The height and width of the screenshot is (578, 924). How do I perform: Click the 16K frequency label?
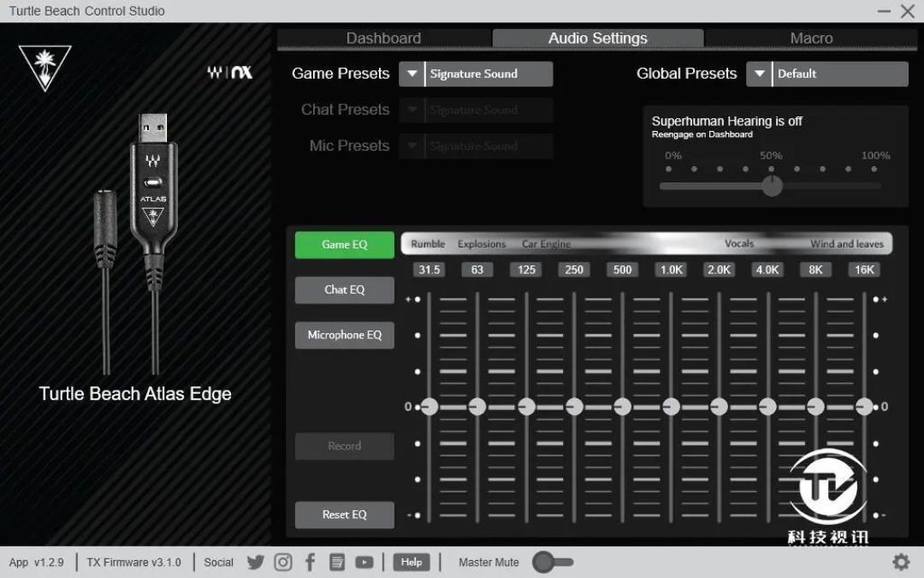tap(864, 270)
